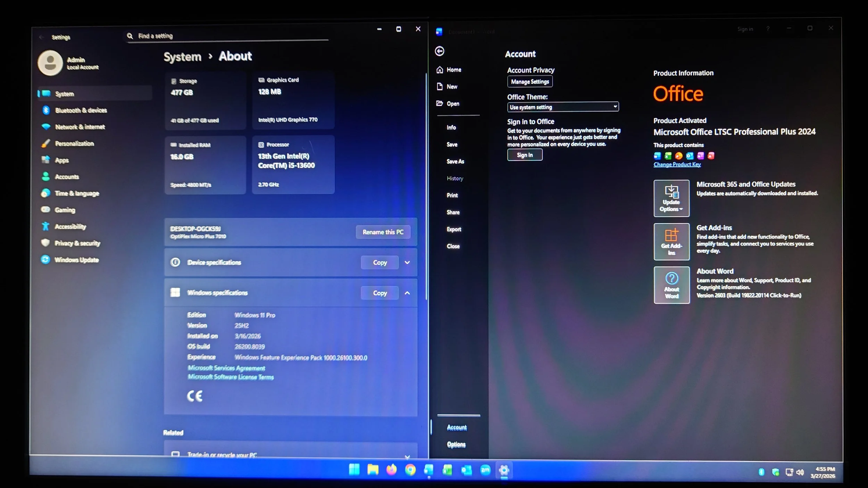Click the Get Add-ins button
The width and height of the screenshot is (868, 488).
point(671,242)
